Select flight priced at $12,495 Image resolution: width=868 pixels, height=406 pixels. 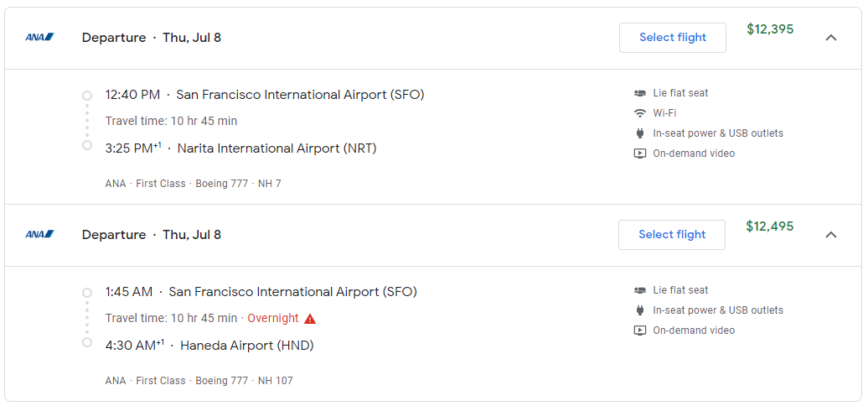672,235
